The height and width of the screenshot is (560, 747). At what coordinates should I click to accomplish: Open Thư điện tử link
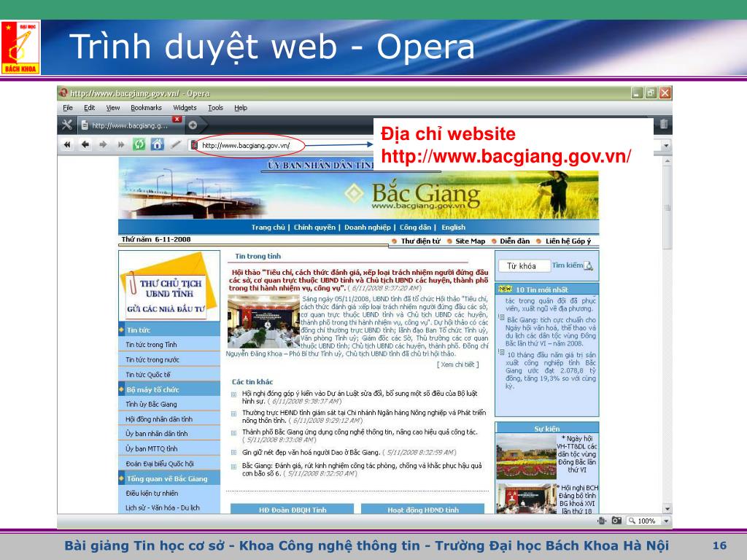pyautogui.click(x=421, y=241)
